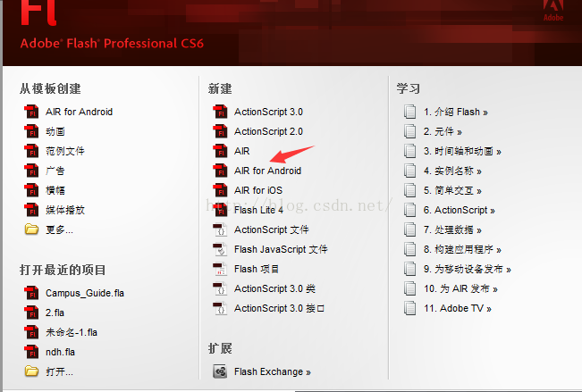The height and width of the screenshot is (392, 582).
Task: Choose the 横幅 template category
Action: coord(55,190)
